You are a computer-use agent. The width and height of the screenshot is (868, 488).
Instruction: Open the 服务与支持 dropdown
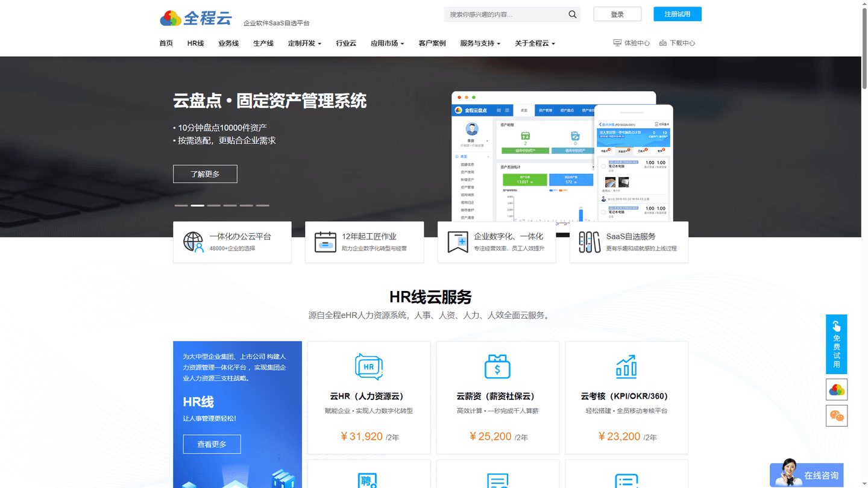tap(480, 43)
